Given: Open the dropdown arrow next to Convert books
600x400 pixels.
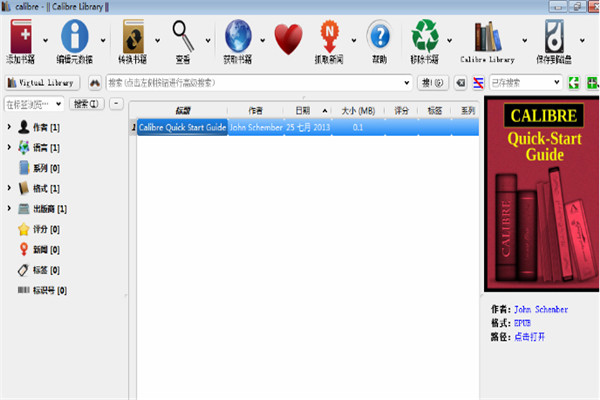Looking at the screenshot, I should click(157, 40).
